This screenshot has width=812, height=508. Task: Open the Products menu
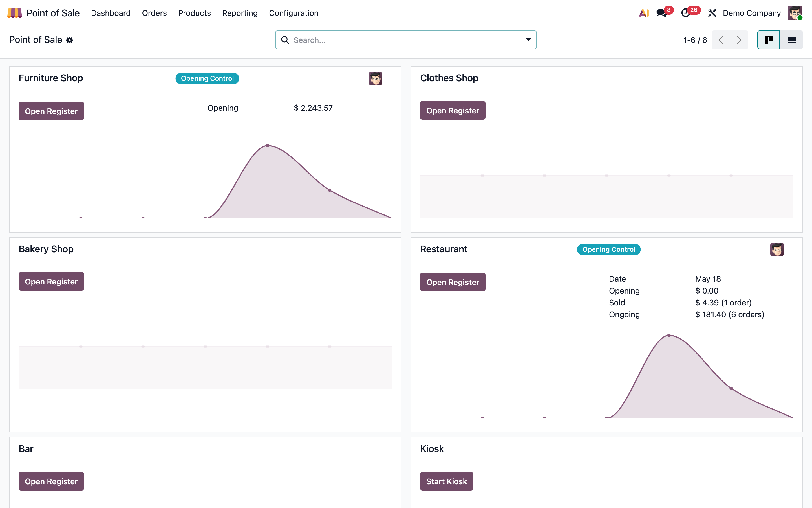194,13
